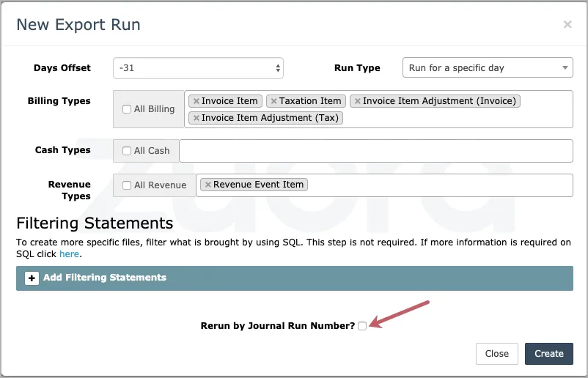
Task: Click the Rerun by Journal Run Number label
Action: point(278,326)
